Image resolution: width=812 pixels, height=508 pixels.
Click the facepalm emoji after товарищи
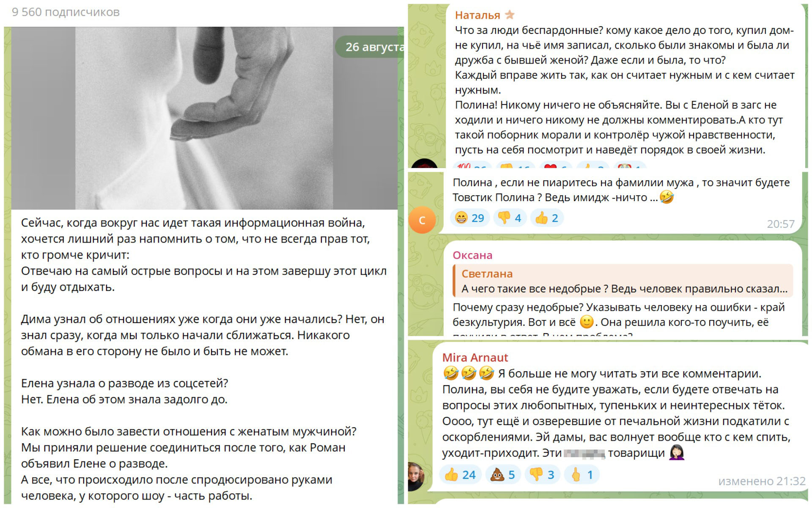pos(676,453)
